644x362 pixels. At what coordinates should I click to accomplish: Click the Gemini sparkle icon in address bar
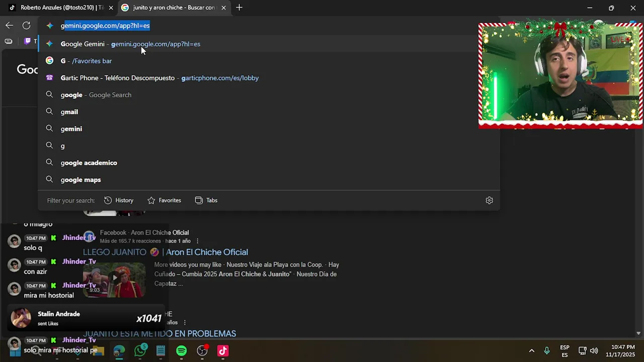point(49,26)
